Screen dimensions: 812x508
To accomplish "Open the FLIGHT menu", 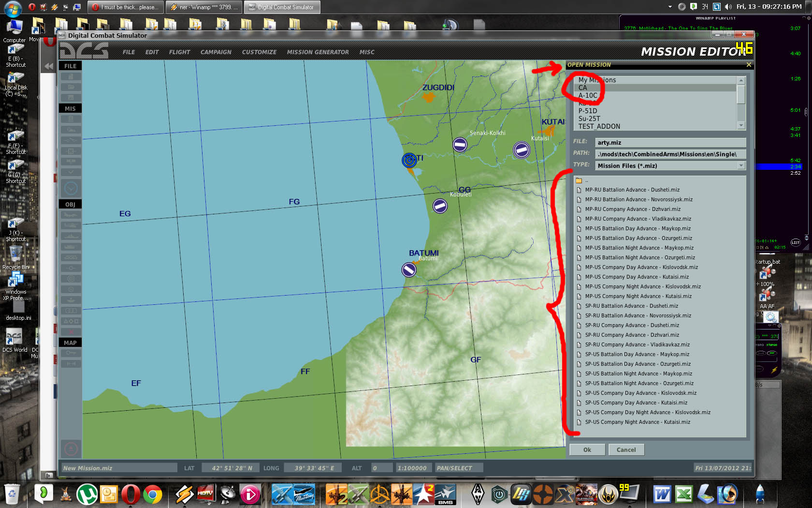I will click(180, 52).
